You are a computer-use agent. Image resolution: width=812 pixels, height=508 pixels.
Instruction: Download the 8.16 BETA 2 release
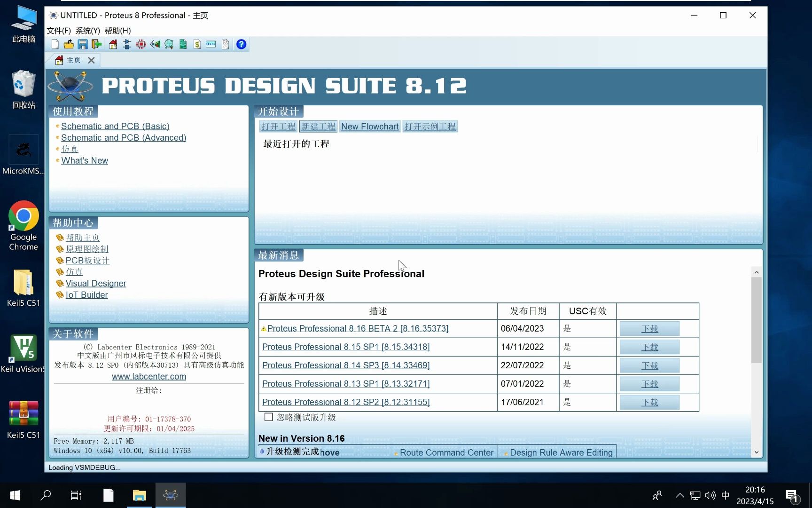point(650,329)
